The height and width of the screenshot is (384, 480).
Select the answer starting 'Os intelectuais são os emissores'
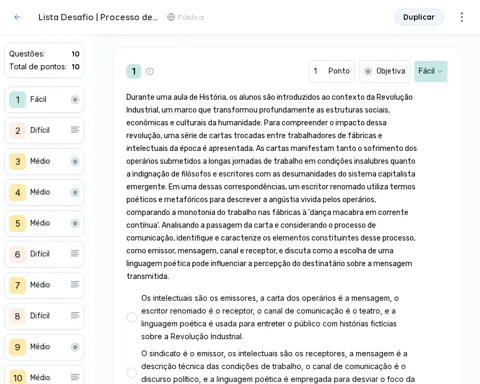point(132,317)
